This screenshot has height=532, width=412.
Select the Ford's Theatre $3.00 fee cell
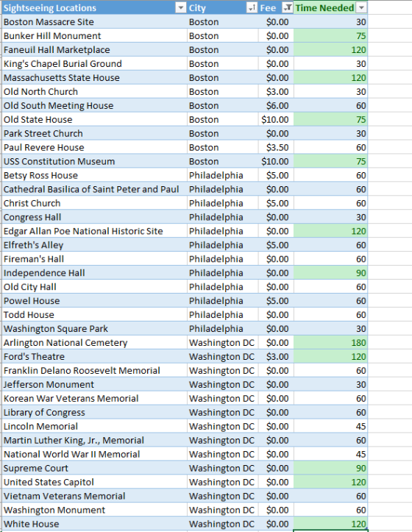point(276,357)
